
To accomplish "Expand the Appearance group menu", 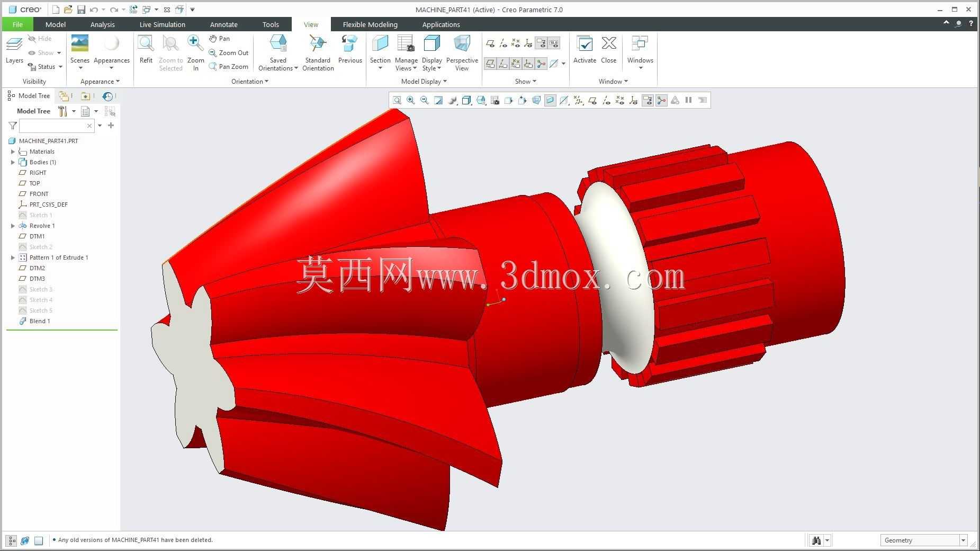I will pos(100,82).
